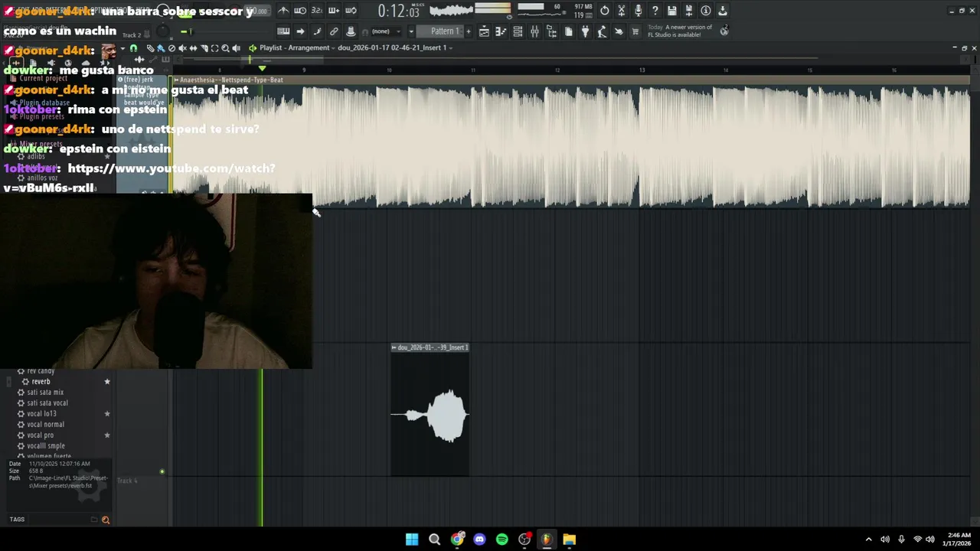This screenshot has height=551, width=980.
Task: Toggle loop recording icon
Action: click(351, 11)
